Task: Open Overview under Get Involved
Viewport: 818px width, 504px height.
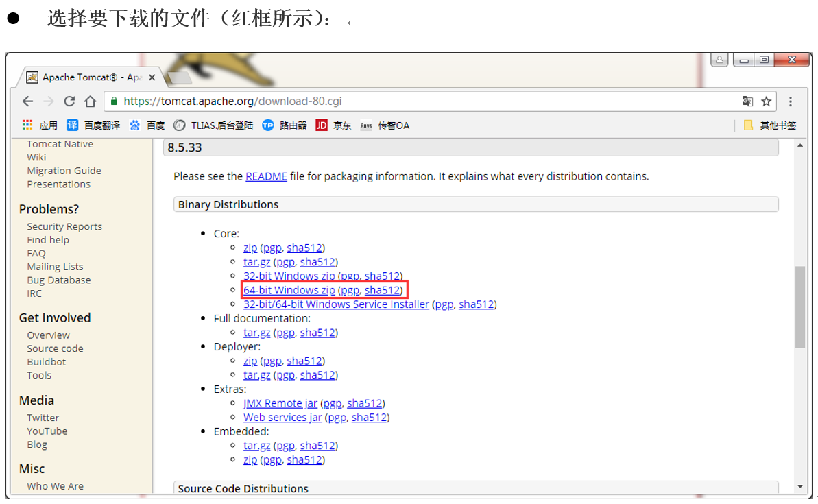Action: click(x=49, y=335)
